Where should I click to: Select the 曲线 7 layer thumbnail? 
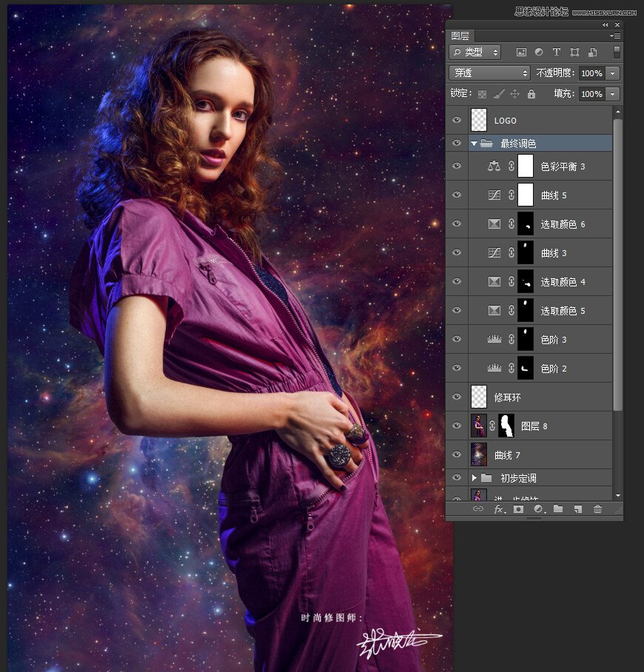[479, 454]
